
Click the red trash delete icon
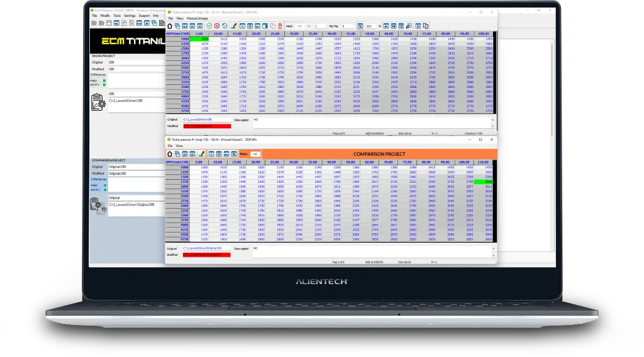click(280, 26)
